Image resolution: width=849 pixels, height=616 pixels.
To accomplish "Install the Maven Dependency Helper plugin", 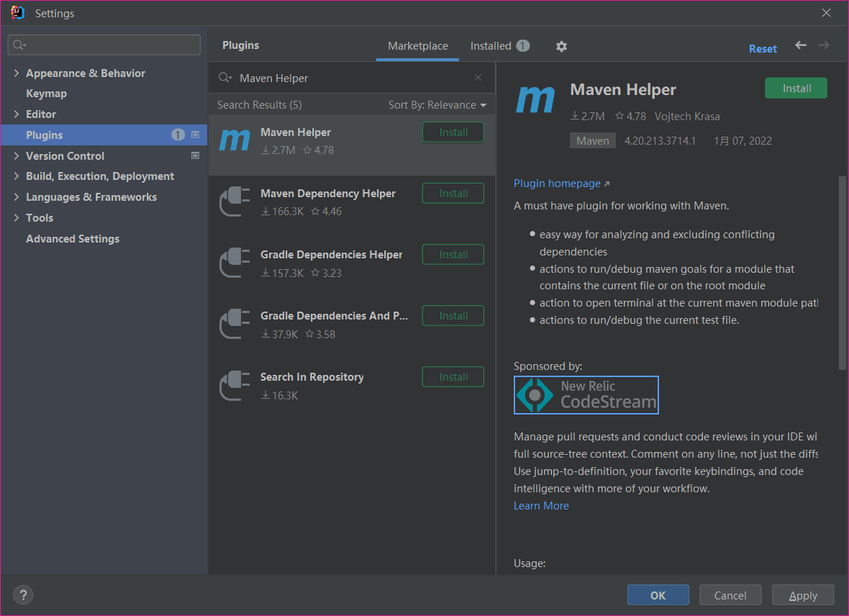I will tap(453, 194).
